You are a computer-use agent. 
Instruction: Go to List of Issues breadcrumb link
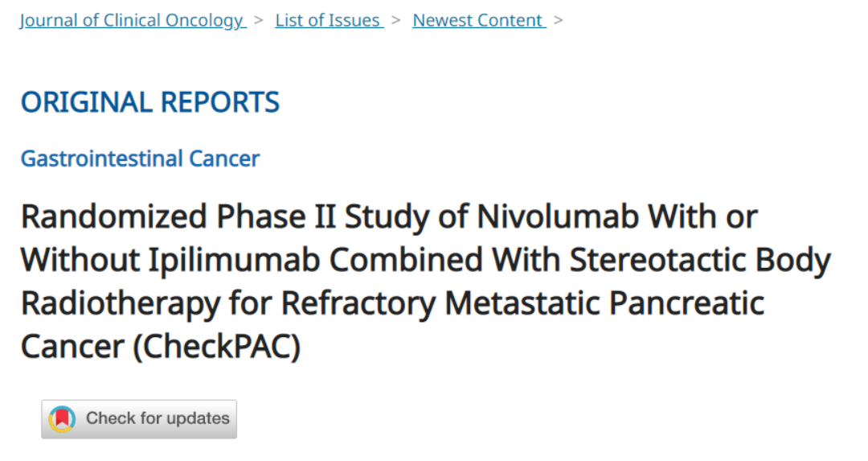tap(328, 20)
